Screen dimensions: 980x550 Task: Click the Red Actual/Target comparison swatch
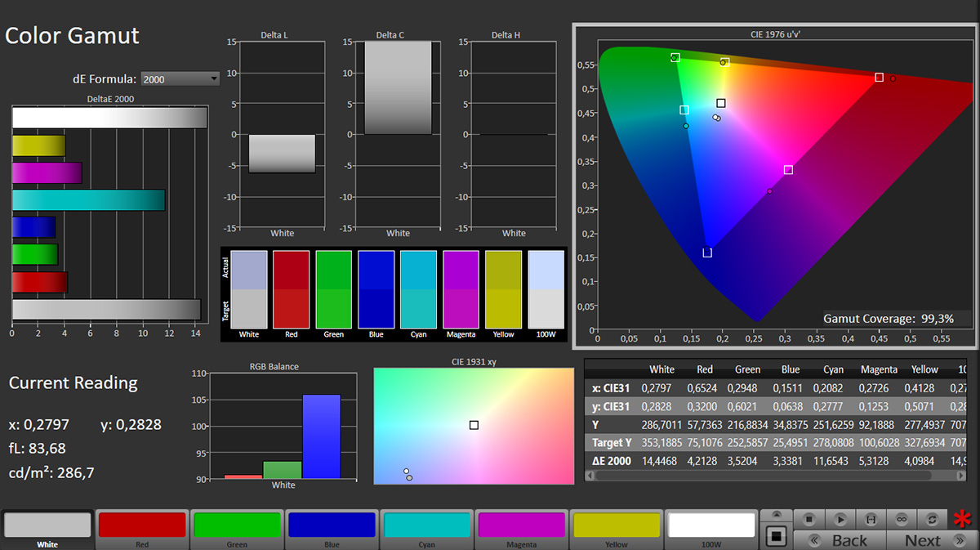pos(291,289)
